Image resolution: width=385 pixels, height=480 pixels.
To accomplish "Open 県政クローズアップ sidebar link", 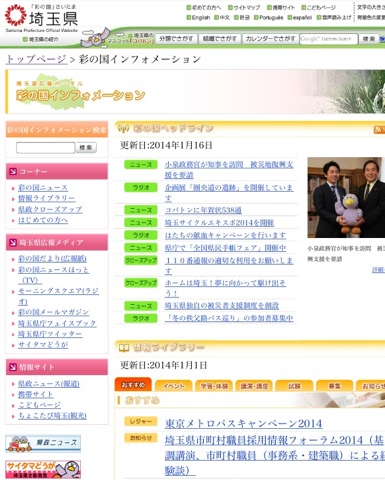I will pos(50,209).
